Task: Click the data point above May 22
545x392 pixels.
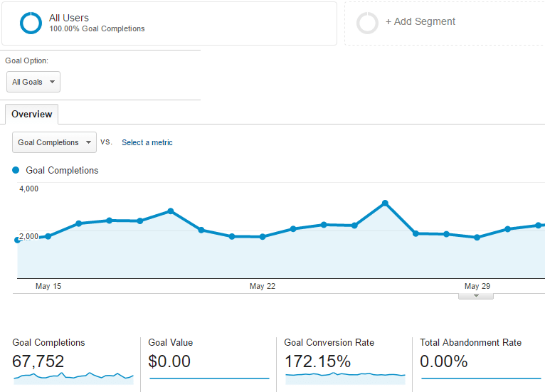Action: point(263,237)
